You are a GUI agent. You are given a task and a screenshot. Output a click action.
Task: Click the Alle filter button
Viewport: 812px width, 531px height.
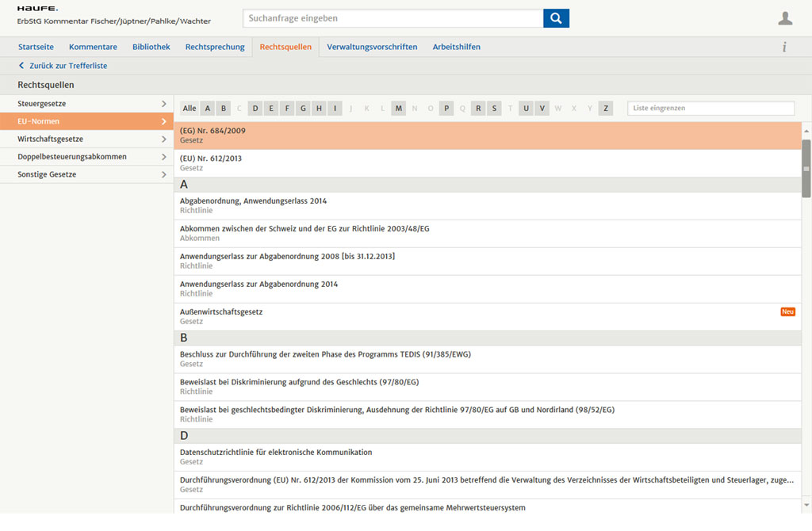click(190, 108)
